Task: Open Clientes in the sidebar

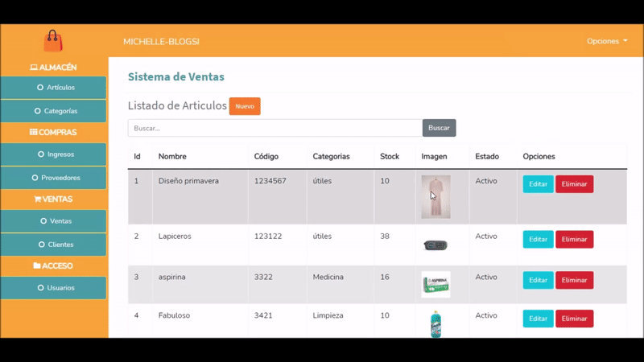Action: click(54, 245)
